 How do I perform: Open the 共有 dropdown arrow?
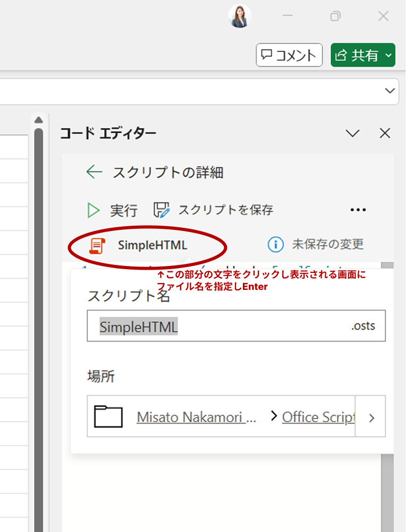tap(388, 55)
